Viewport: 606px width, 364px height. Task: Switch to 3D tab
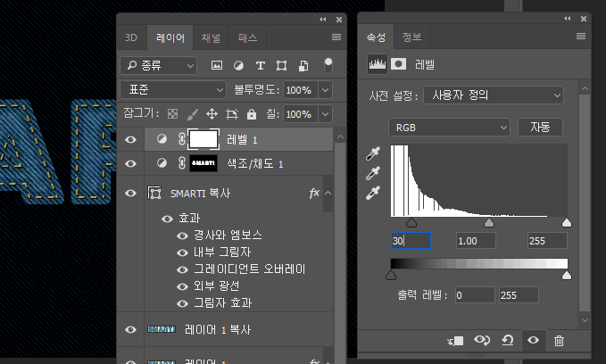click(131, 37)
